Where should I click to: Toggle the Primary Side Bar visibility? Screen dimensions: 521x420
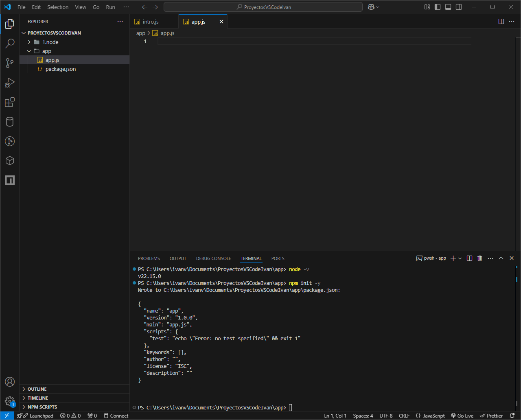(x=438, y=7)
